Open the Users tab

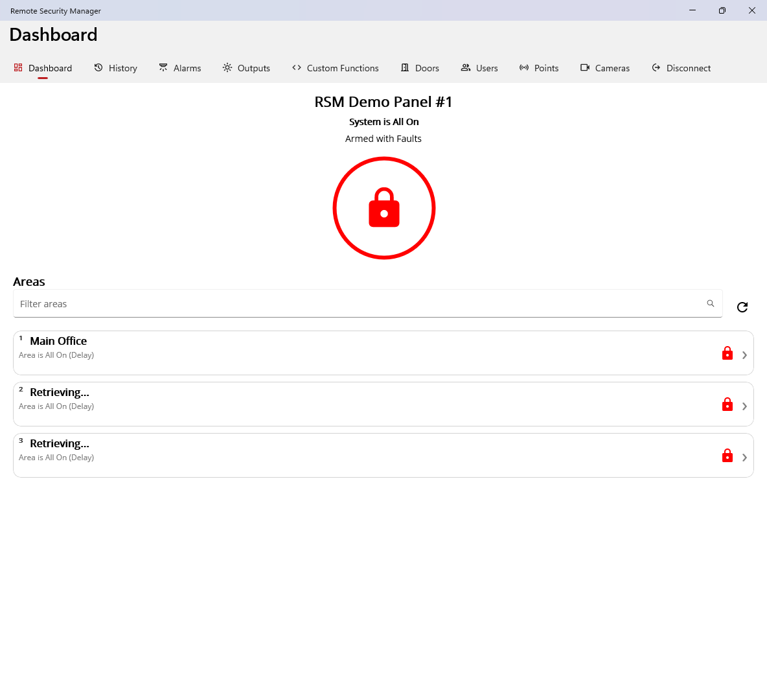point(479,68)
